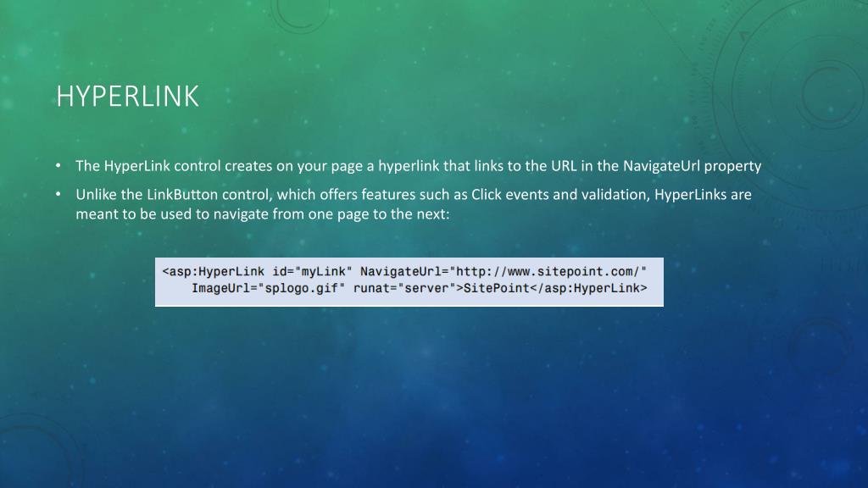Select the bullet starting 'Unlike the LinkButton control'

click(414, 204)
